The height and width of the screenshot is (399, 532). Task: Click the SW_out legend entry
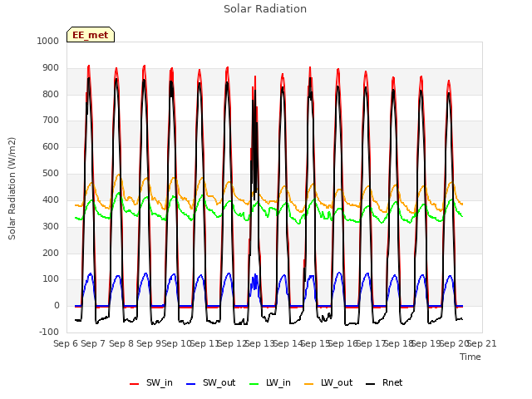[x=210, y=382]
